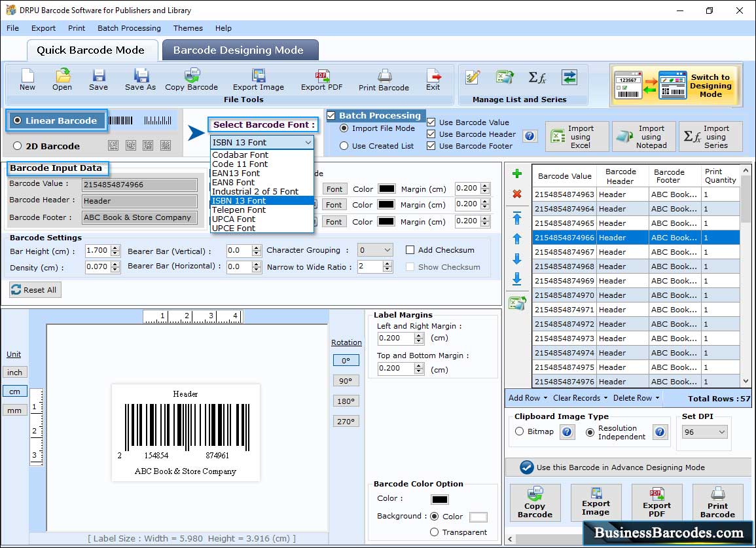The height and width of the screenshot is (548, 756).
Task: Click help icon next to Use Barcode Header
Action: pos(530,136)
